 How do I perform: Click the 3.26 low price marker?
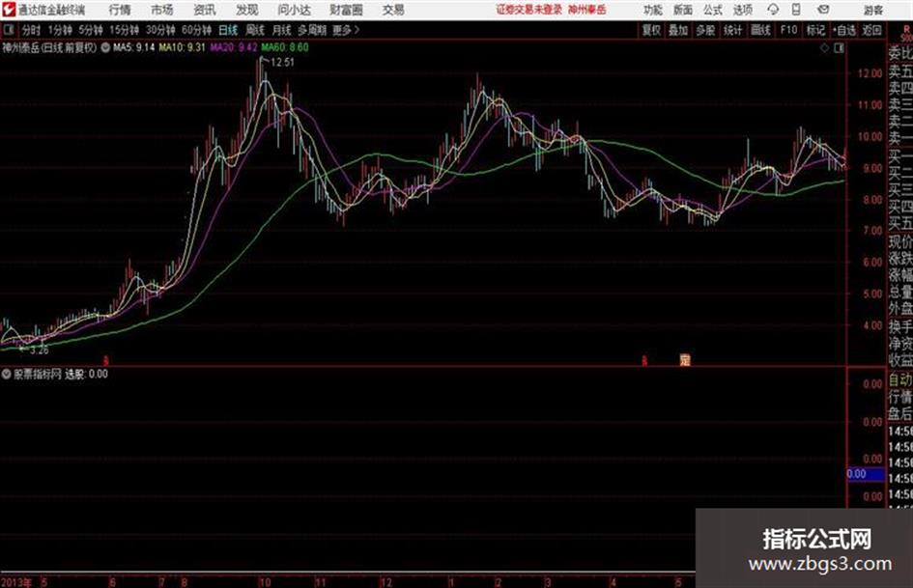(39, 350)
